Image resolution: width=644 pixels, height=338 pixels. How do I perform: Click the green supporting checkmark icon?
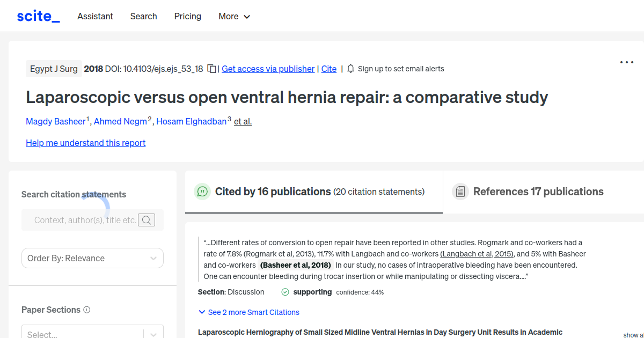tap(284, 292)
